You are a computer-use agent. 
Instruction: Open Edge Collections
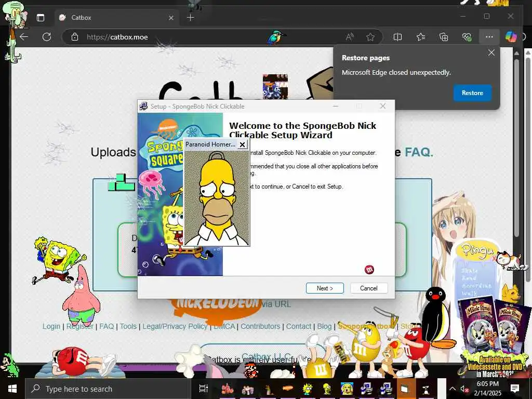coord(444,37)
